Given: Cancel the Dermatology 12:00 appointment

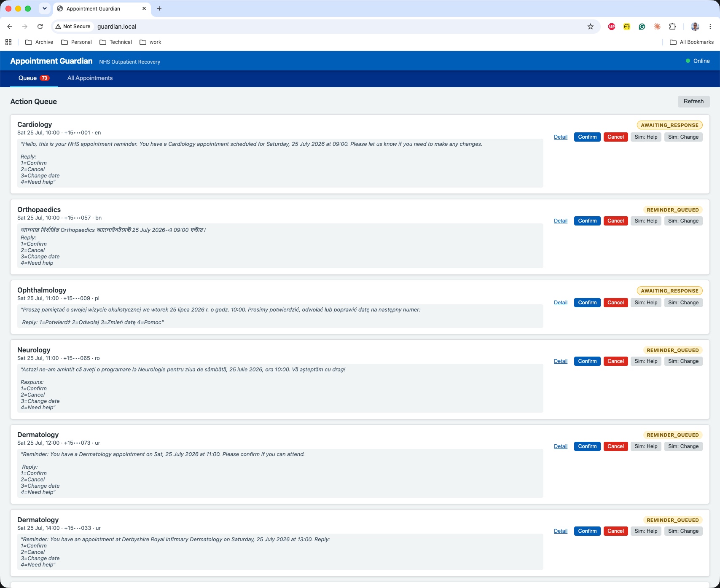Looking at the screenshot, I should [615, 446].
